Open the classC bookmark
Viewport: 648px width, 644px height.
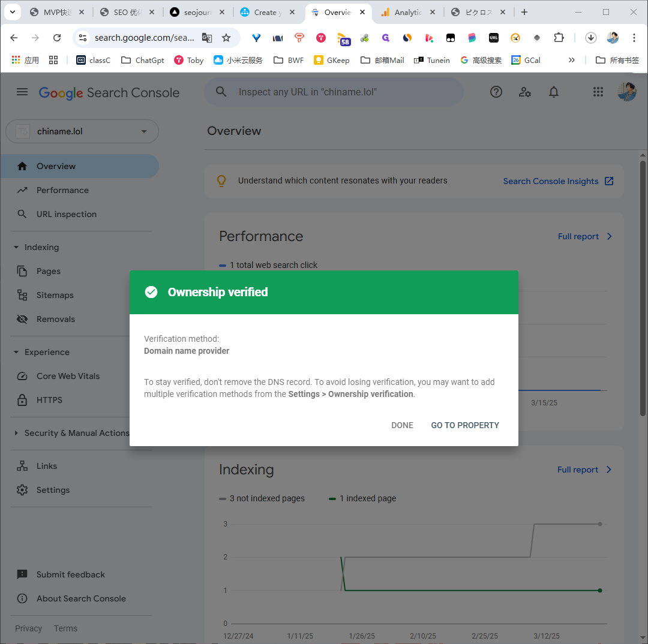click(x=94, y=61)
